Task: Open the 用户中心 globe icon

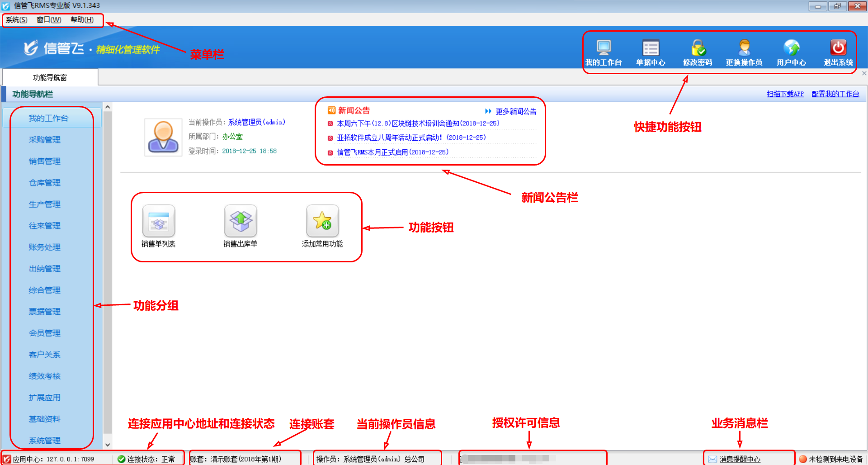Action: point(791,48)
